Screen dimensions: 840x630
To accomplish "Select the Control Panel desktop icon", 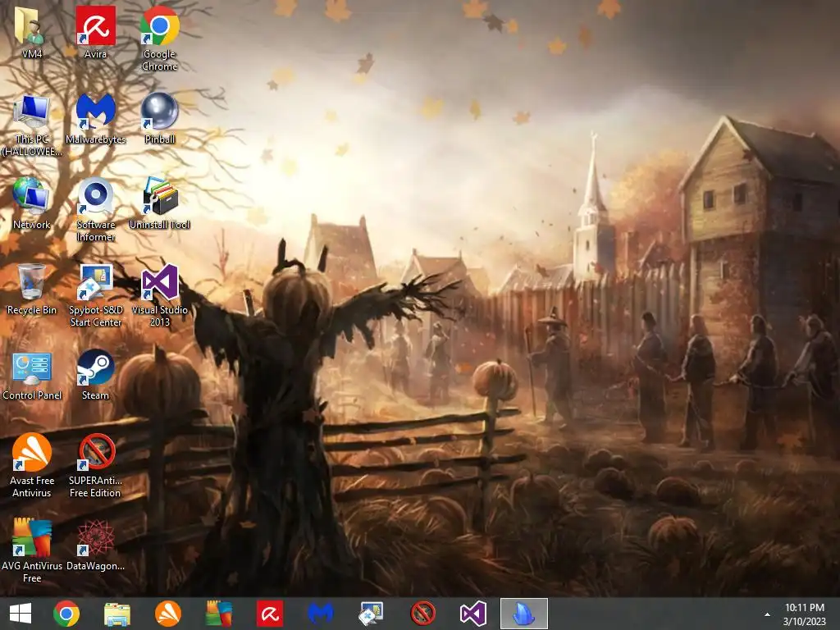I will click(x=32, y=375).
